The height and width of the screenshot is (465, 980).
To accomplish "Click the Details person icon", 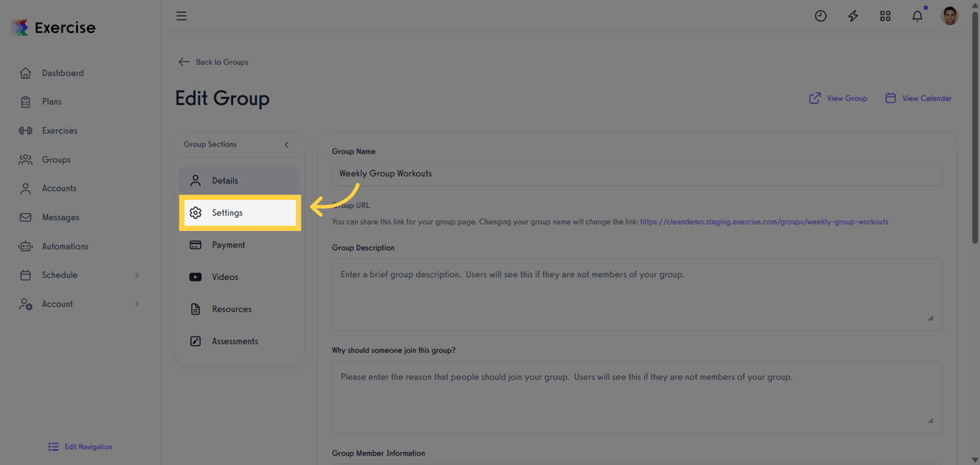I will (x=195, y=181).
